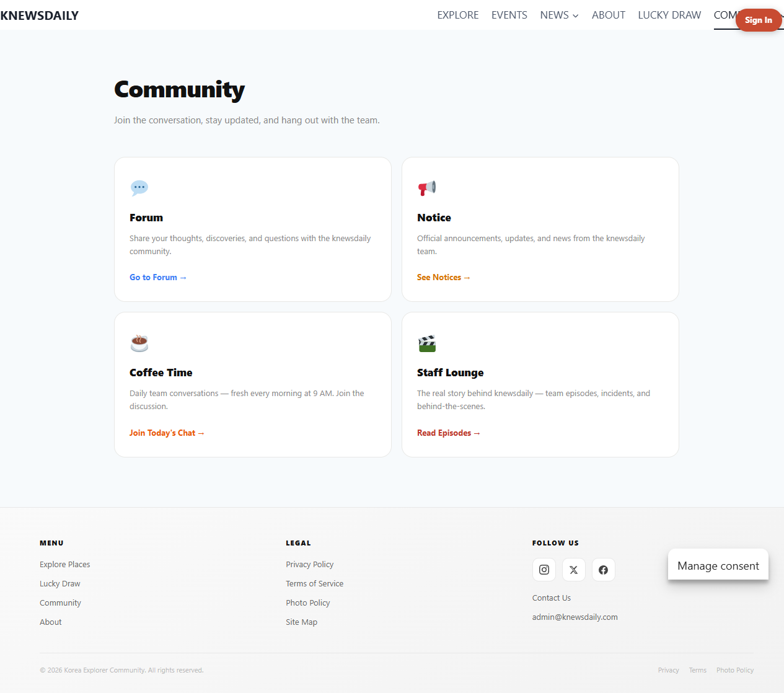Open the X social media icon
Viewport: 784px width, 693px height.
coord(573,570)
